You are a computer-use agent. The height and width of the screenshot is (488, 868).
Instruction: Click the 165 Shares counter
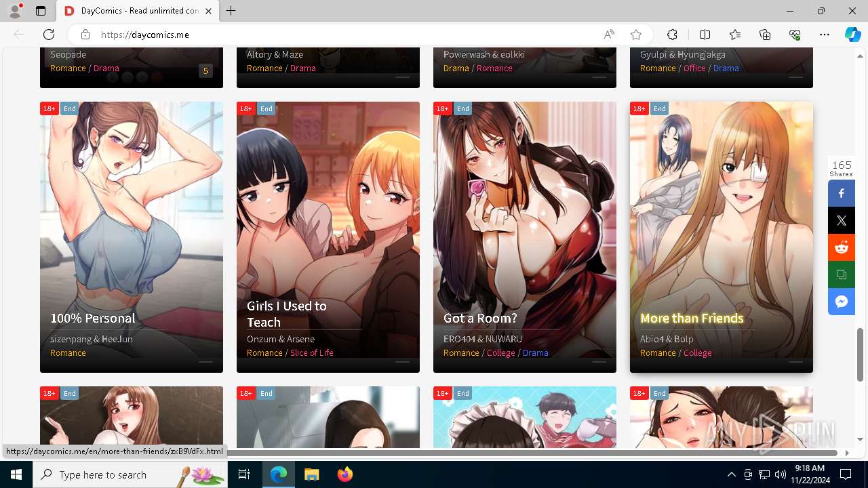(x=842, y=168)
